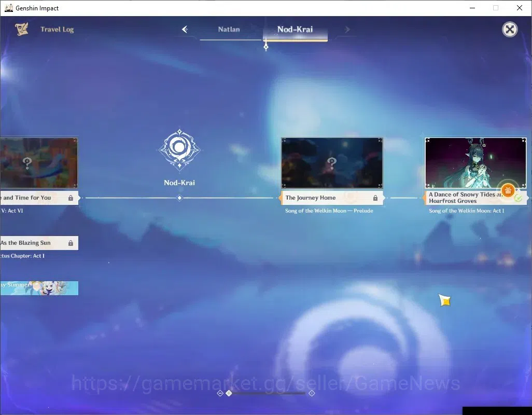This screenshot has width=532, height=415.
Task: Click the bottom scroll slider handle
Action: (229, 393)
